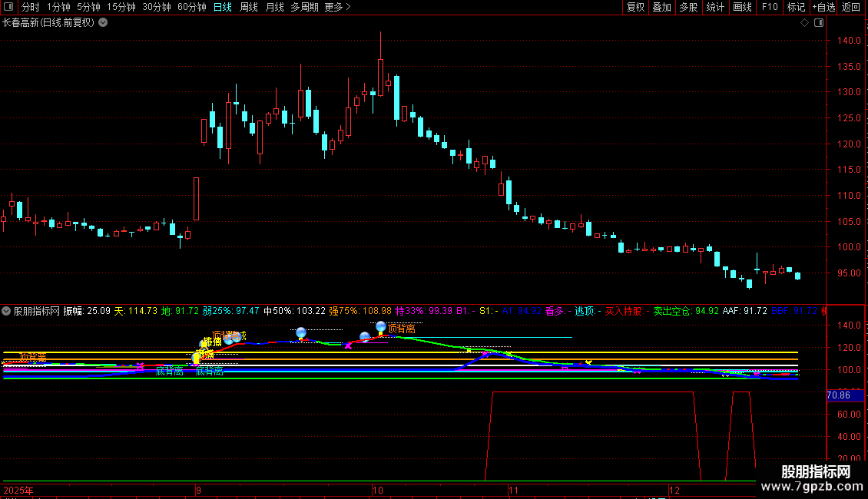
Task: Click the 叠加 overlay button
Action: (x=661, y=8)
